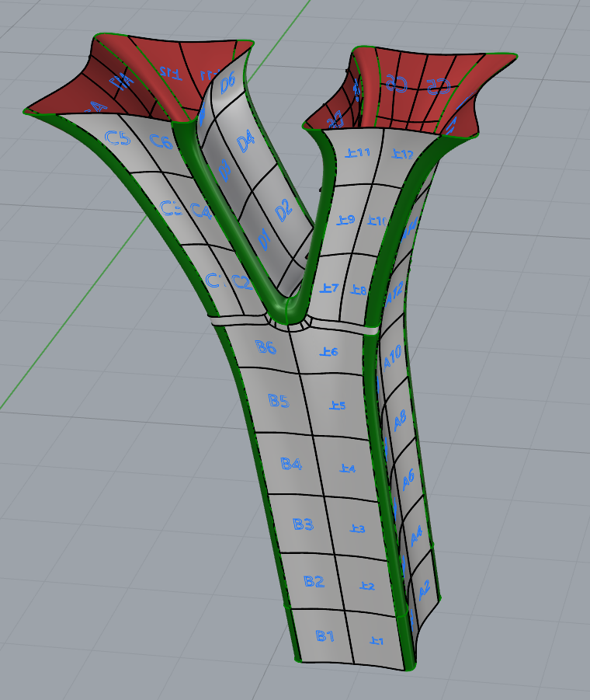Select panel B4 on the trunk

click(291, 464)
